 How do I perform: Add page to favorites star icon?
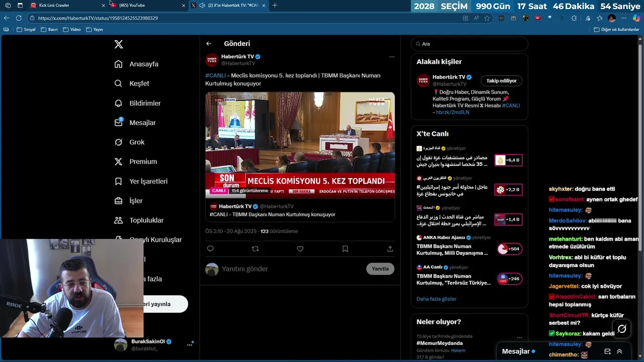click(487, 18)
